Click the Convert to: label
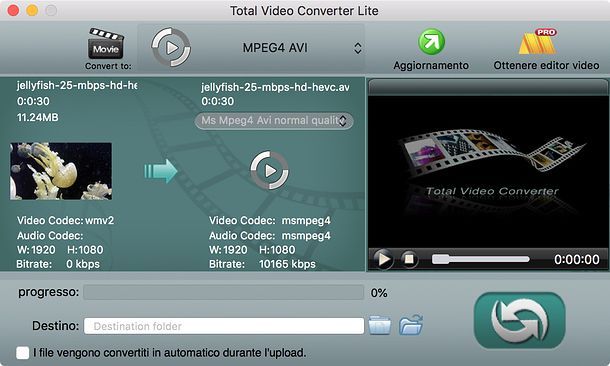Screen dimensions: 610x366 108,66
